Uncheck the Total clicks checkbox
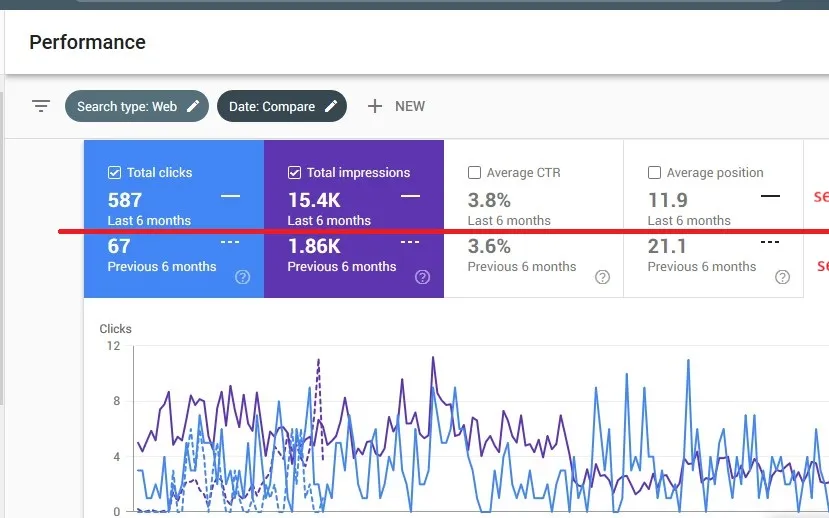 pyautogui.click(x=114, y=173)
